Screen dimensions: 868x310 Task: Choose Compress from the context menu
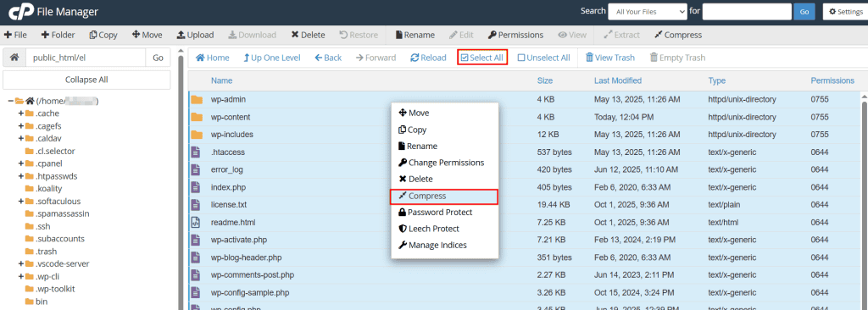[444, 196]
